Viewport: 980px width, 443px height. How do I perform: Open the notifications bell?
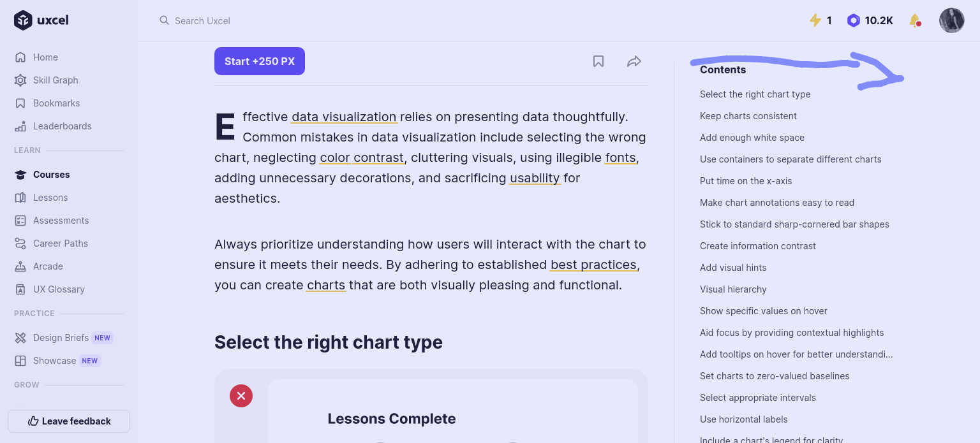click(912, 20)
